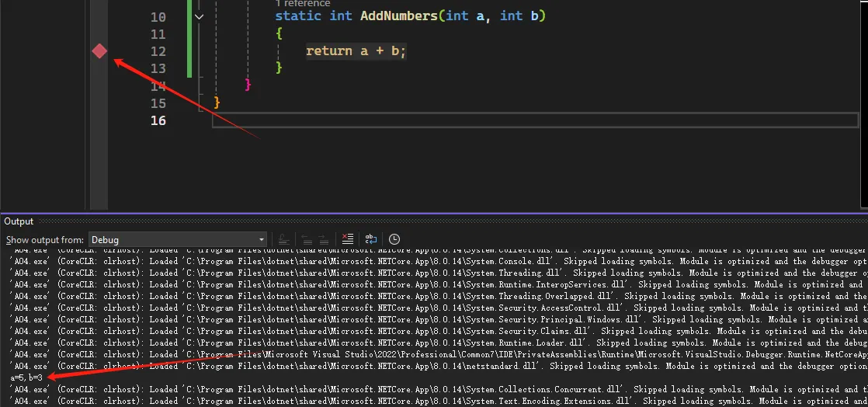The width and height of the screenshot is (868, 407).
Task: Click line number 10 in the gutter
Action: pos(158,17)
